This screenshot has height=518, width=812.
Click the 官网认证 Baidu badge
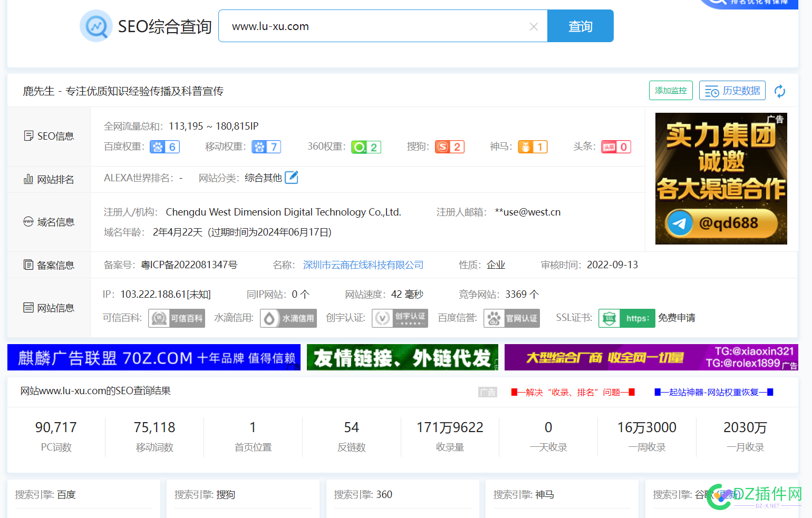click(x=511, y=318)
